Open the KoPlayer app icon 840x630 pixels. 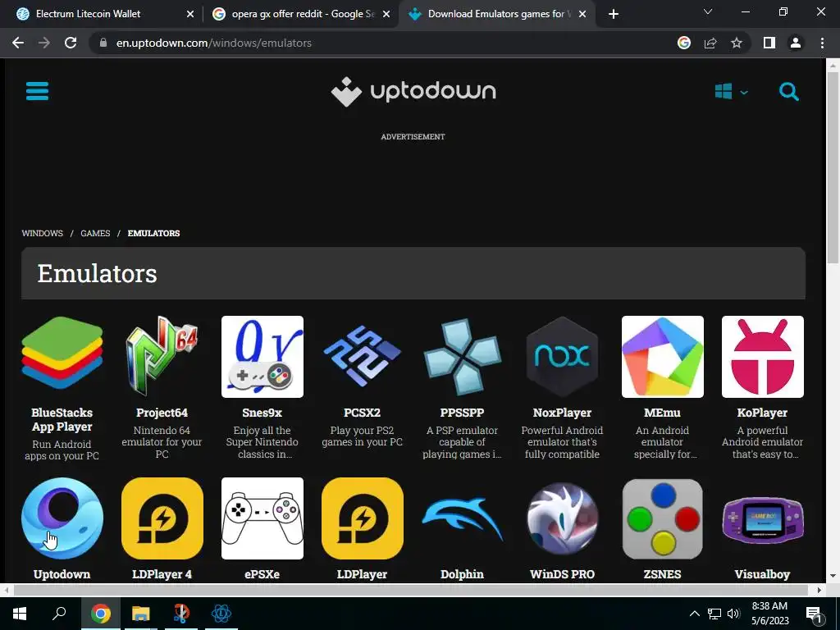[x=762, y=357]
